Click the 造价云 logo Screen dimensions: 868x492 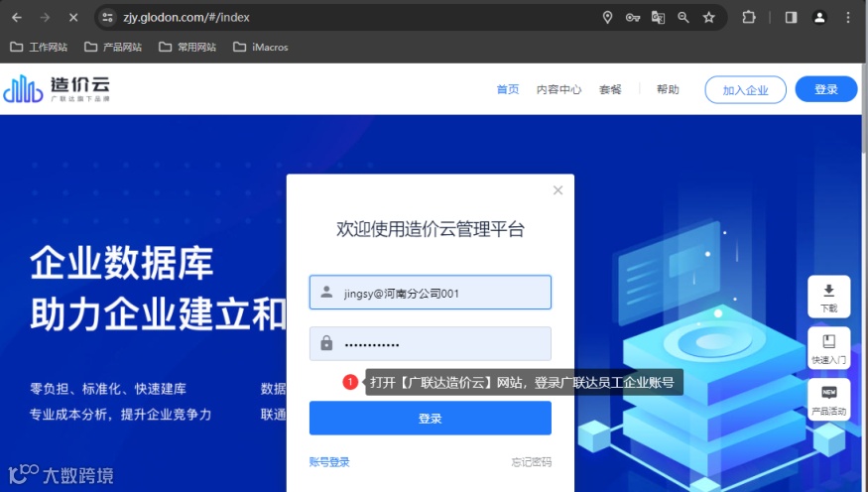pos(57,89)
